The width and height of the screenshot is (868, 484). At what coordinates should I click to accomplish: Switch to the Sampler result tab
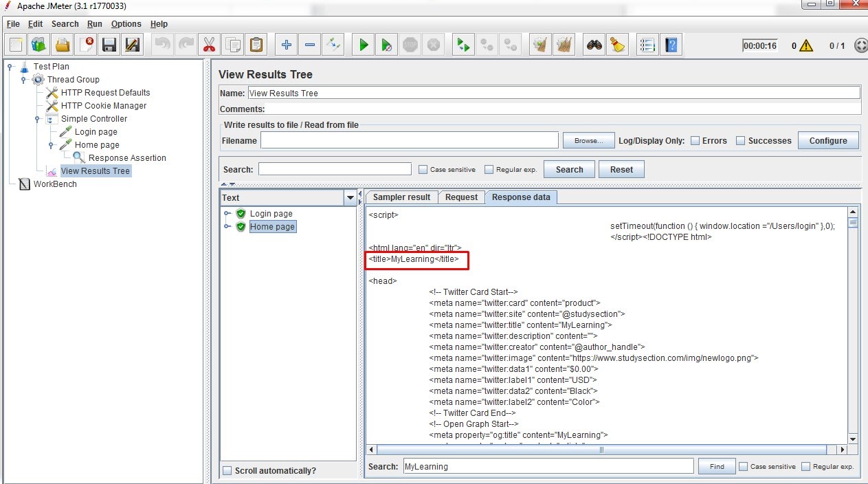(x=401, y=197)
